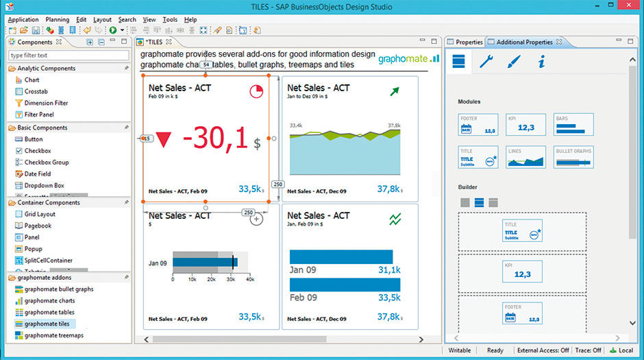Screen dimensions: 644x360
Task: Click the KPI module in Modules section
Action: point(525,125)
